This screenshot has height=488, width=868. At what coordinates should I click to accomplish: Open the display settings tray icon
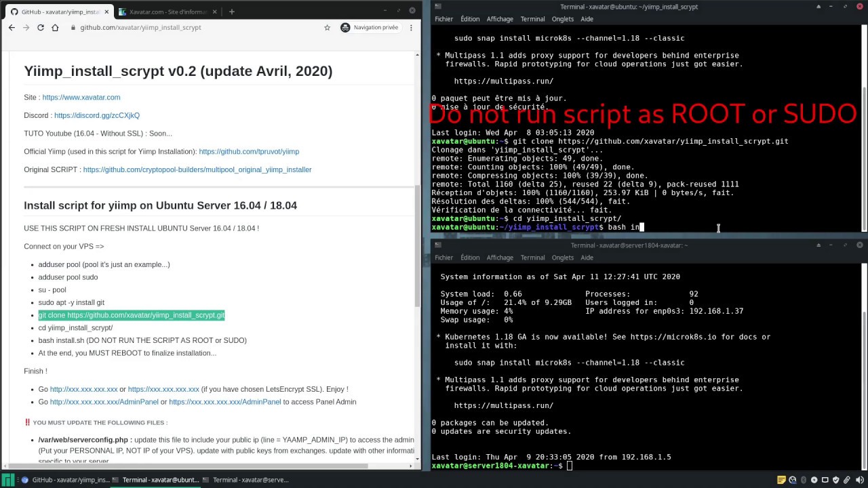(825, 480)
